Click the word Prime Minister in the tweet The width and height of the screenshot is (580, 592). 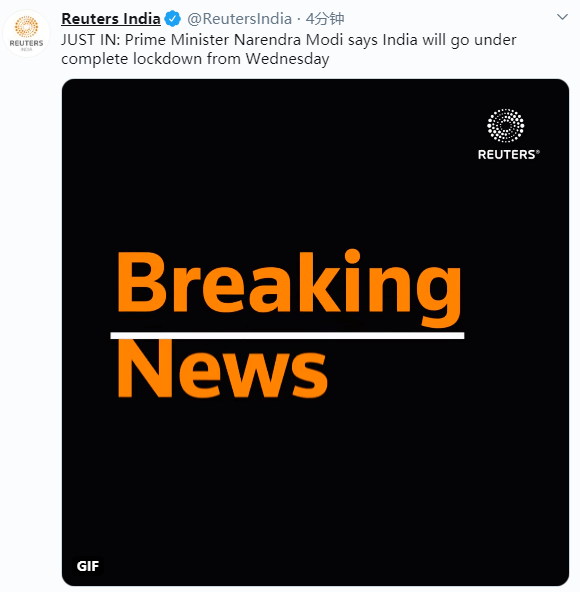point(177,40)
